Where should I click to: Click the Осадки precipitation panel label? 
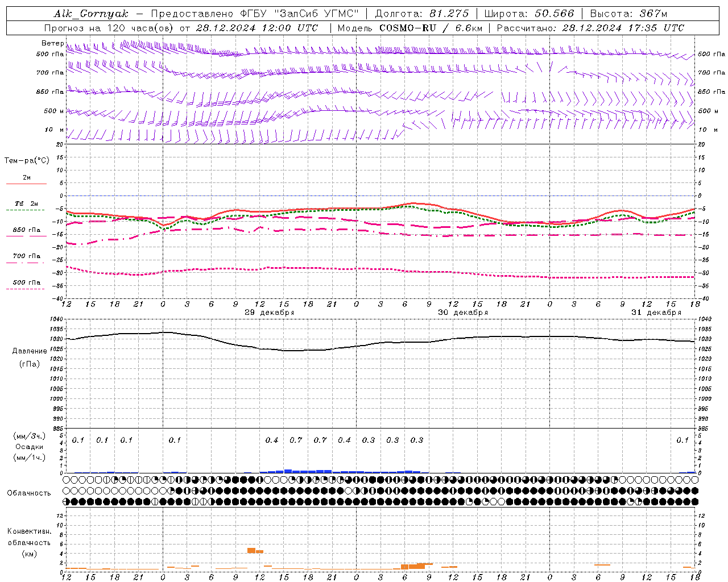(30, 447)
